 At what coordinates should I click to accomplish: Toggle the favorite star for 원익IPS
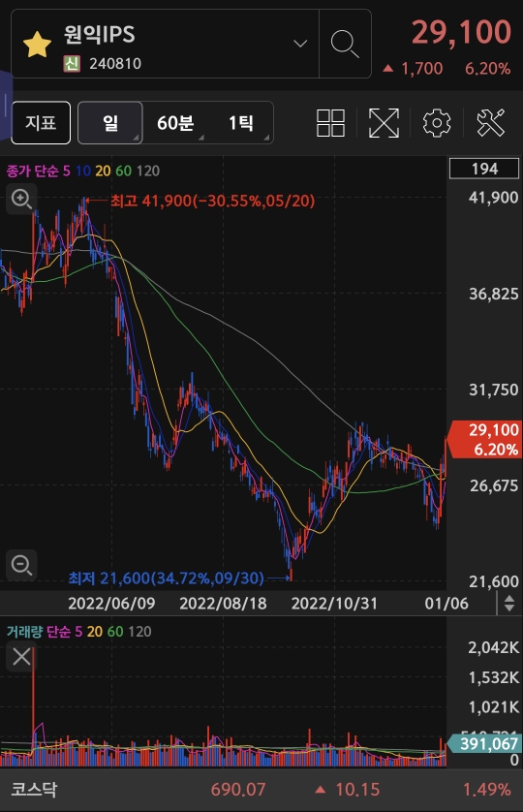pyautogui.click(x=37, y=45)
